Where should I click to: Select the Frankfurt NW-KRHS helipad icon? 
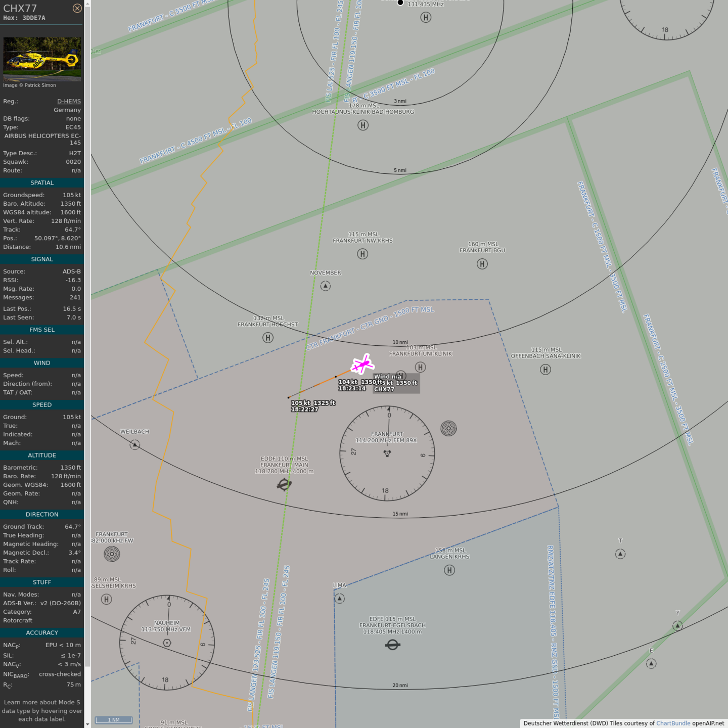362,254
